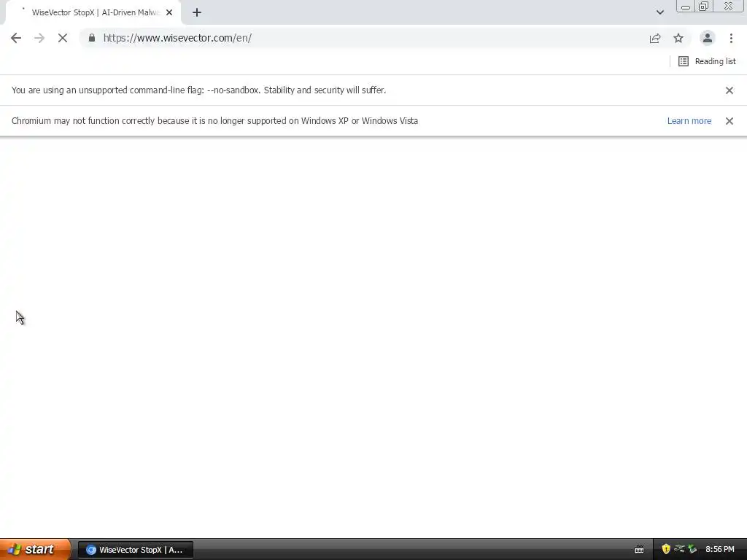
Task: Click the Safely Remove Hardware tray icon
Action: [x=692, y=549]
